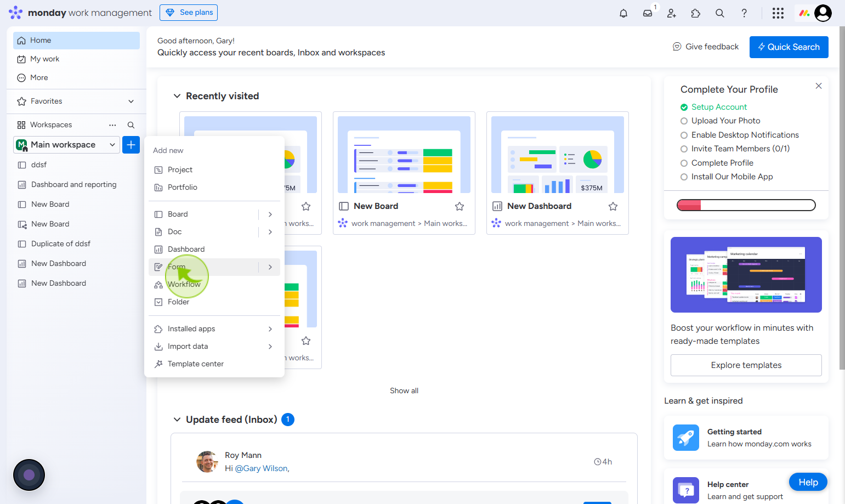Image resolution: width=845 pixels, height=504 pixels.
Task: Open the apps puzzle-piece icon
Action: tap(696, 13)
